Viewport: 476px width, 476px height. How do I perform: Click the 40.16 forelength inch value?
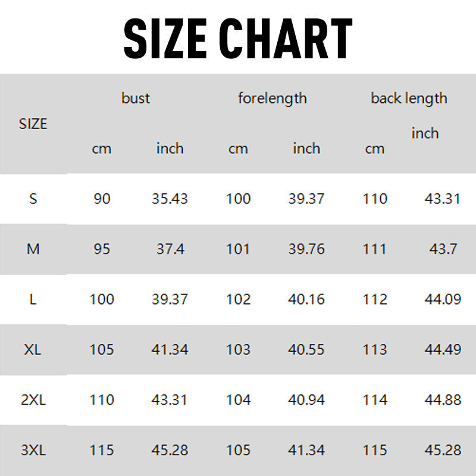306,299
